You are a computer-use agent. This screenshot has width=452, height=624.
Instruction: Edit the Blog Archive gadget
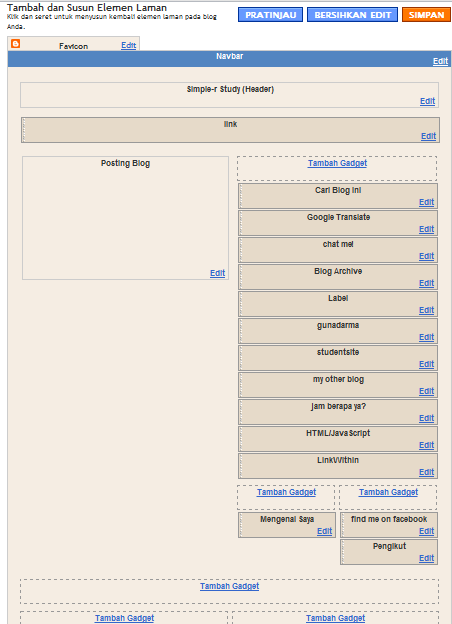tap(426, 283)
